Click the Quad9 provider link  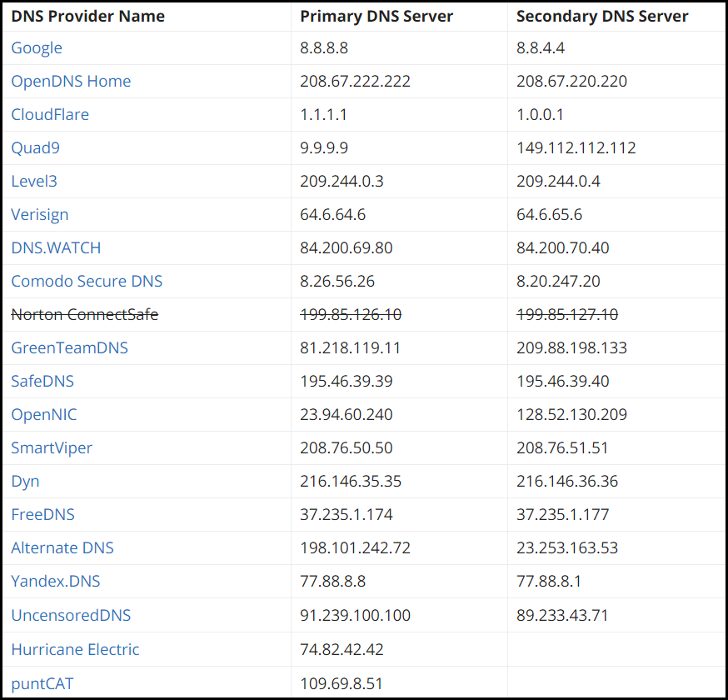(35, 148)
